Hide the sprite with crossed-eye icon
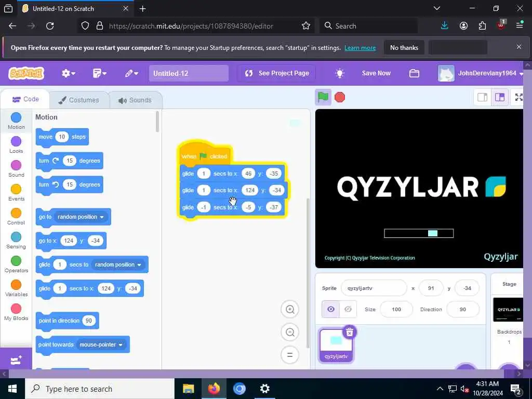532x399 pixels. point(348,309)
